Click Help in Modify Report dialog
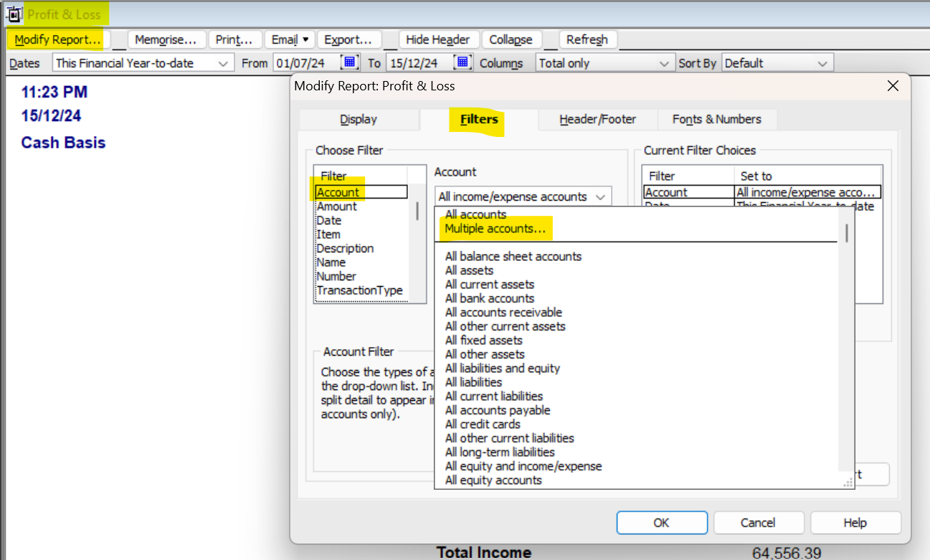Screen dimensions: 930x560 [855, 523]
